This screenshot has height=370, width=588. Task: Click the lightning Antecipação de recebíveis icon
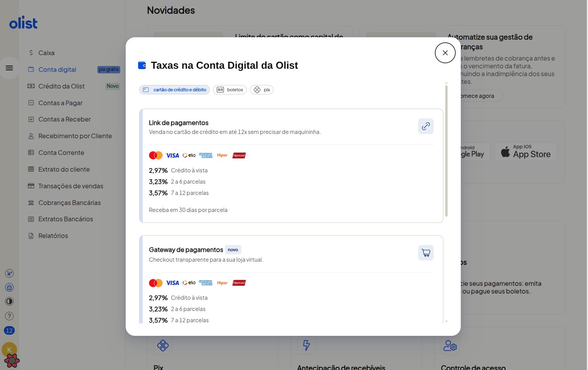[306, 345]
